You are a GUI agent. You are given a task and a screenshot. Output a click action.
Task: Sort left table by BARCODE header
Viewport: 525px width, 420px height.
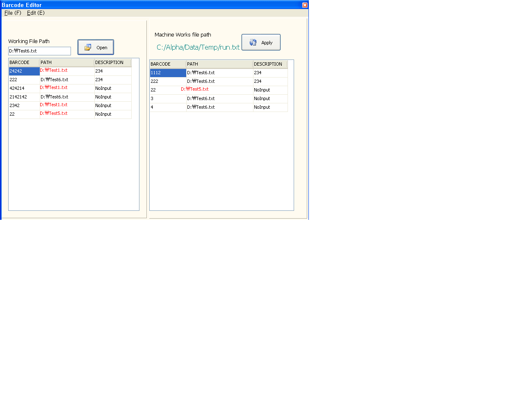tap(24, 63)
